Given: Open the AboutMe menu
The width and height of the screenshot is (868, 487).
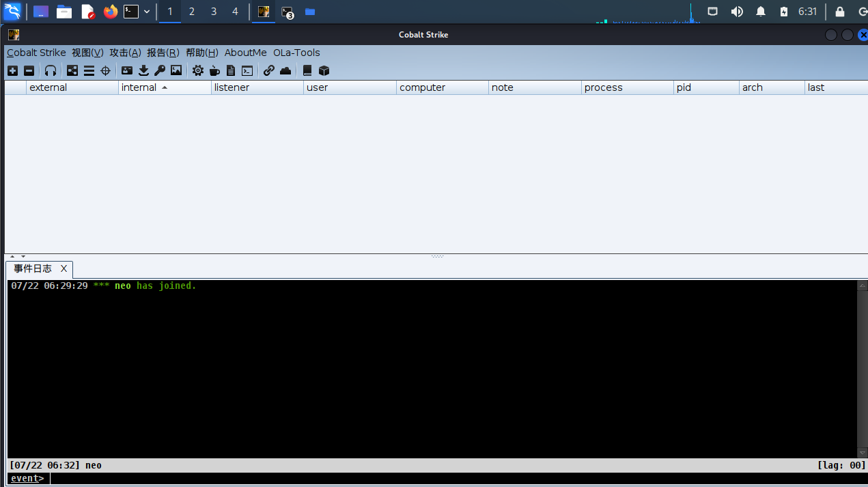Looking at the screenshot, I should pyautogui.click(x=245, y=53).
